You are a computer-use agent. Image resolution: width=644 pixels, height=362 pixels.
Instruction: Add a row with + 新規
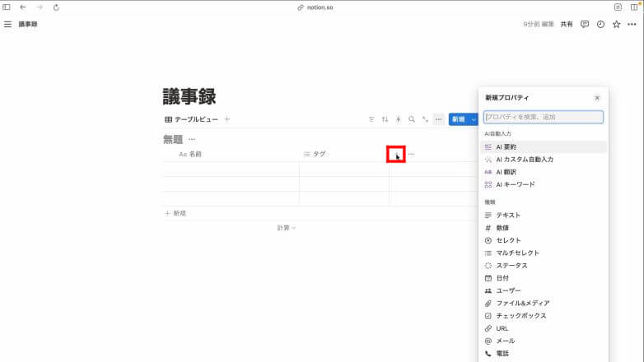tap(175, 213)
